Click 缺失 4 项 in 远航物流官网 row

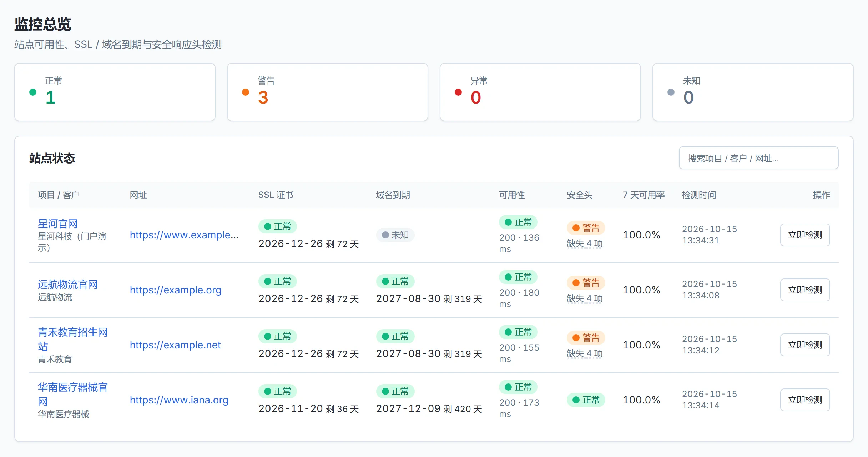coord(585,298)
